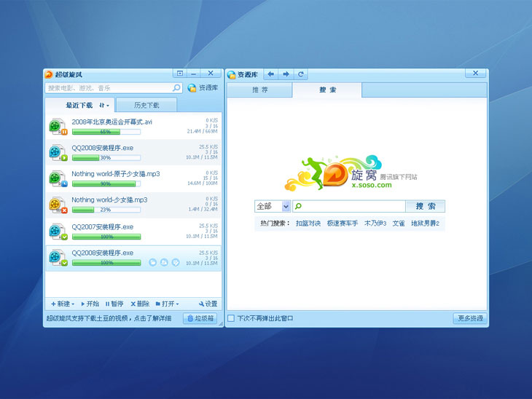This screenshot has width=532, height=399.
Task: Click file icon of Nothing world-少女猫.mp3
Action: point(58,205)
